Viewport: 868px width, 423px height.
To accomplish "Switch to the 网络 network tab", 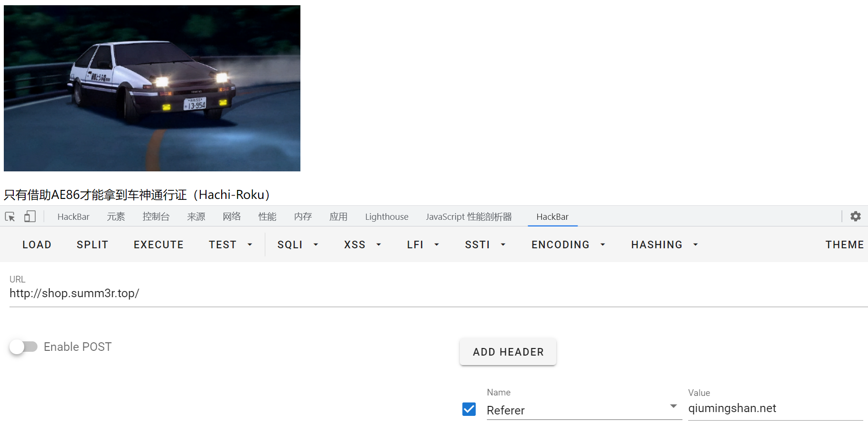I will coord(232,217).
